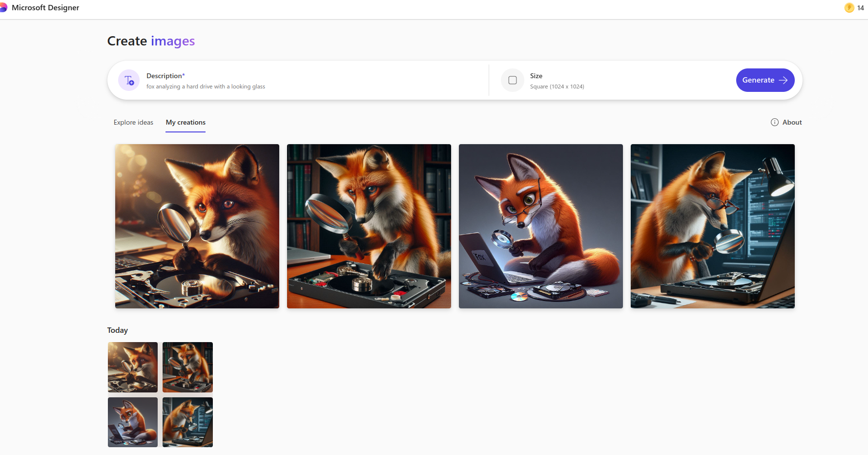Open the About link
The image size is (868, 455).
point(792,122)
